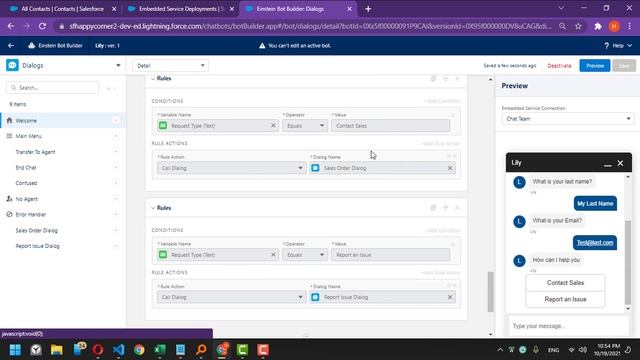
Task: Remove Report Issue Dialog from Dialog Name
Action: (450, 297)
